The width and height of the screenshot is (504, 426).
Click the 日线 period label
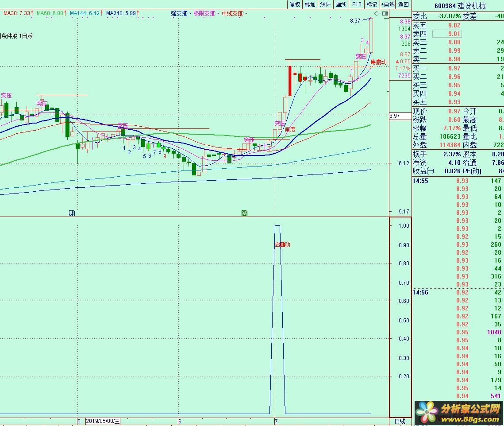pos(400,421)
